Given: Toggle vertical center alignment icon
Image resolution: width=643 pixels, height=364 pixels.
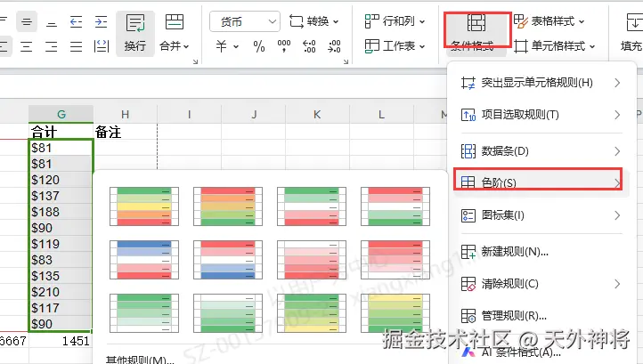Looking at the screenshot, I should [x=27, y=21].
